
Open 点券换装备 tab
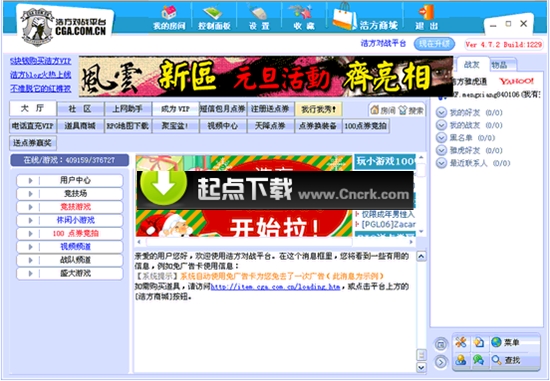[318, 126]
